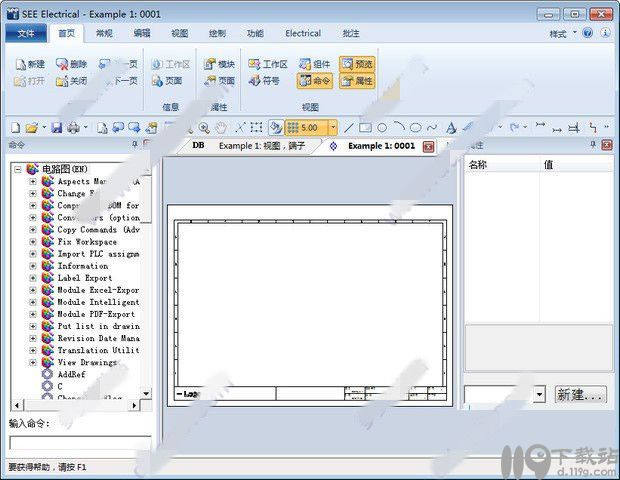This screenshot has width=620, height=480.
Task: Switch to Example 1: 视图 document tab
Action: [262, 146]
